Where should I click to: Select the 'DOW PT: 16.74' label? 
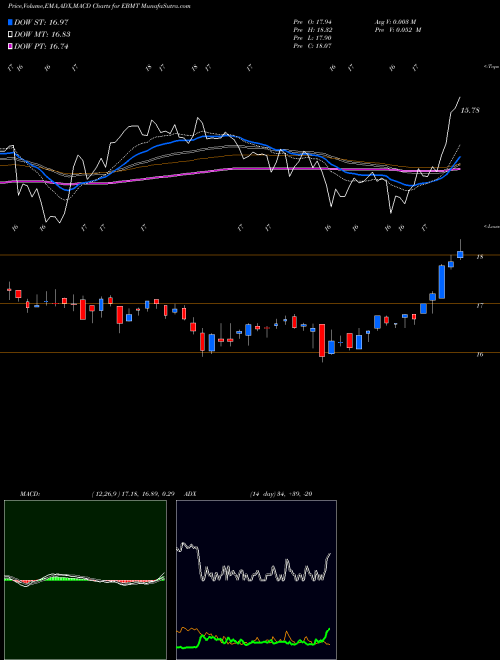41,46
